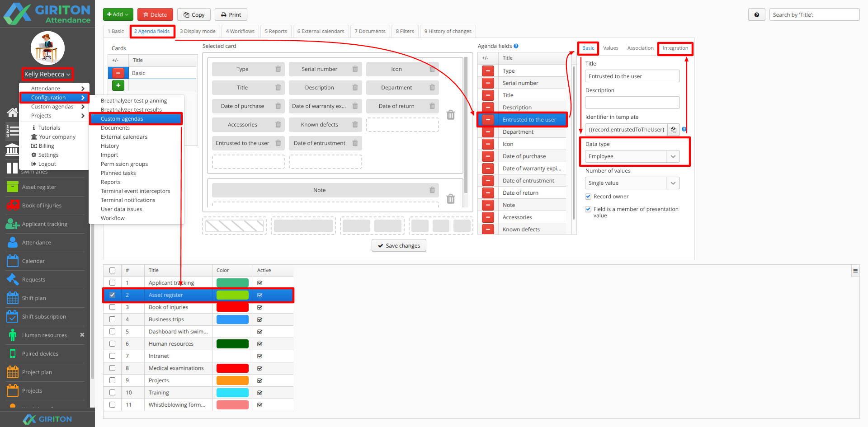The image size is (868, 427).
Task: Open the table options menu icon
Action: point(855,271)
